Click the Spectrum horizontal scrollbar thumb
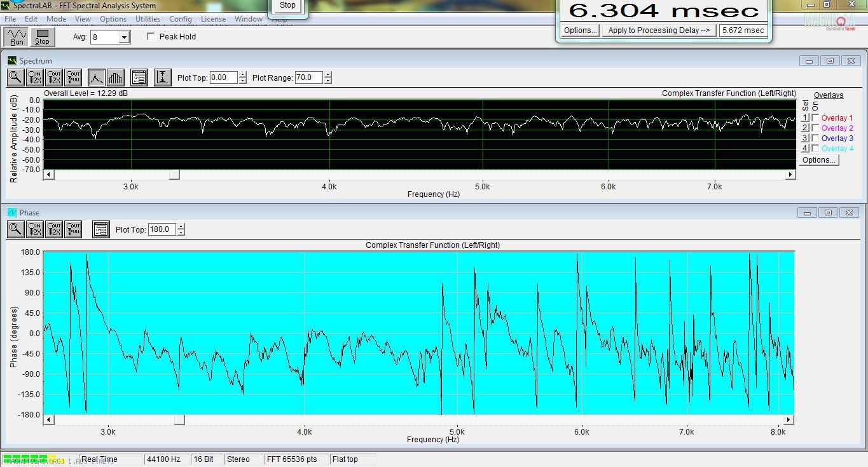The image size is (868, 467). pyautogui.click(x=174, y=175)
